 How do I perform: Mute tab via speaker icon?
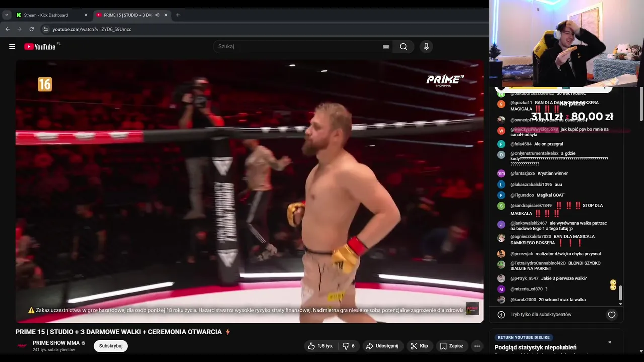tap(157, 15)
